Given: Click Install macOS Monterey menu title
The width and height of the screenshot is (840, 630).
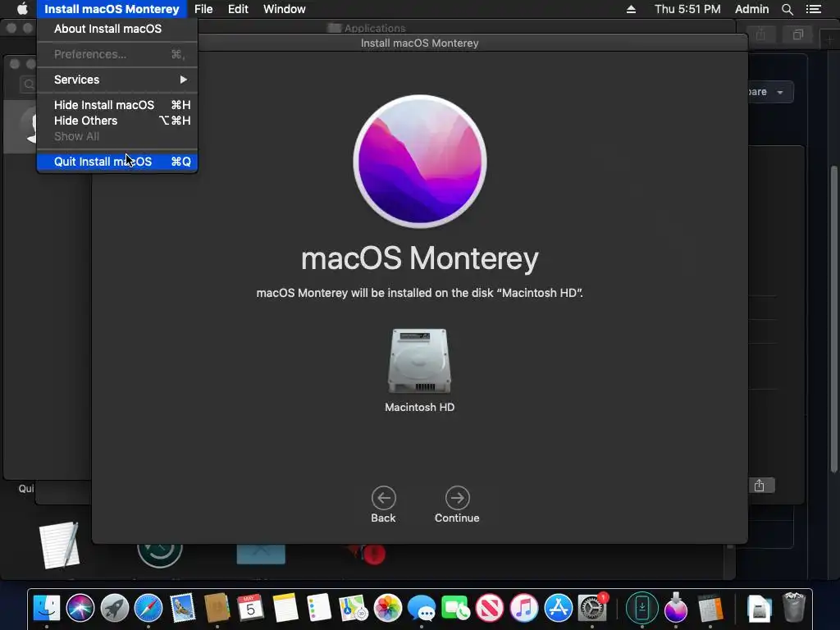Looking at the screenshot, I should [112, 9].
